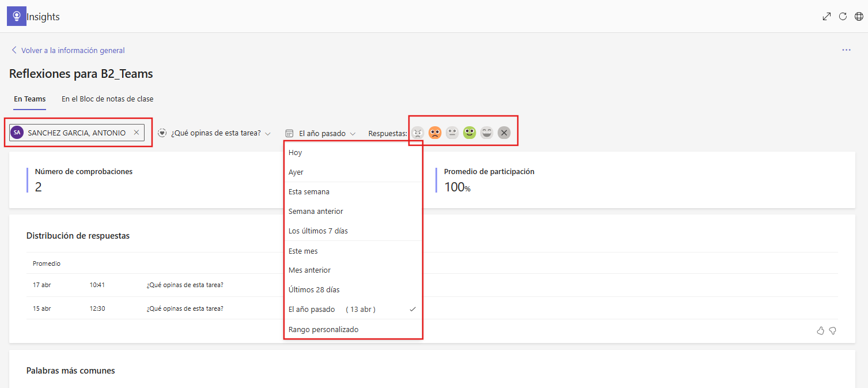The height and width of the screenshot is (388, 868).
Task: Open the ¿Qué opinas de esta tarea? dropdown
Action: pos(215,133)
